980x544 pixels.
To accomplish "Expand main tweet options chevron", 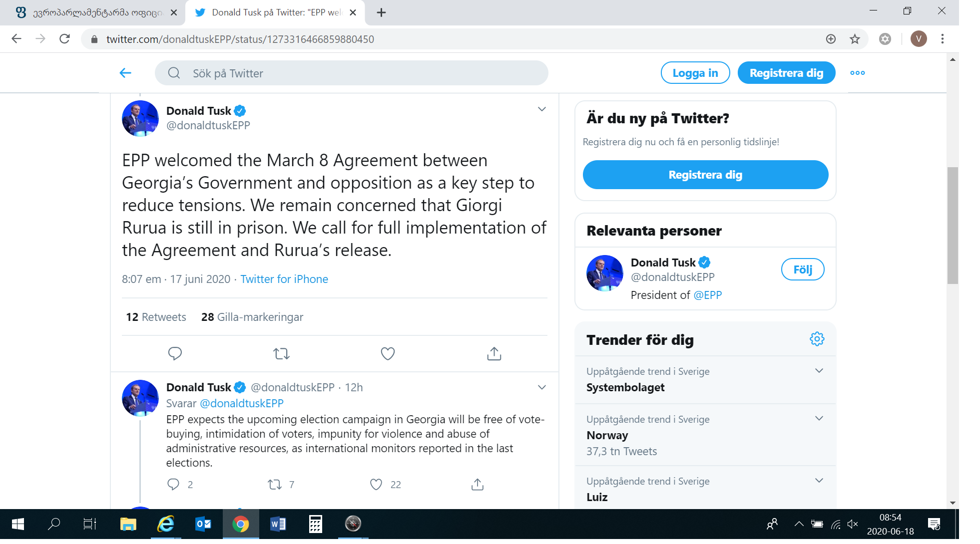I will 541,109.
